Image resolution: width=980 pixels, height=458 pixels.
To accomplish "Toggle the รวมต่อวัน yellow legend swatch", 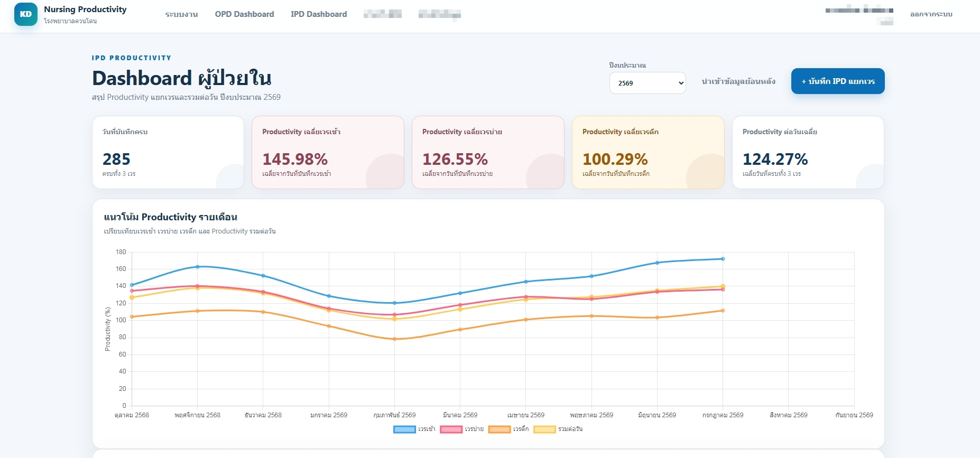I will point(544,429).
